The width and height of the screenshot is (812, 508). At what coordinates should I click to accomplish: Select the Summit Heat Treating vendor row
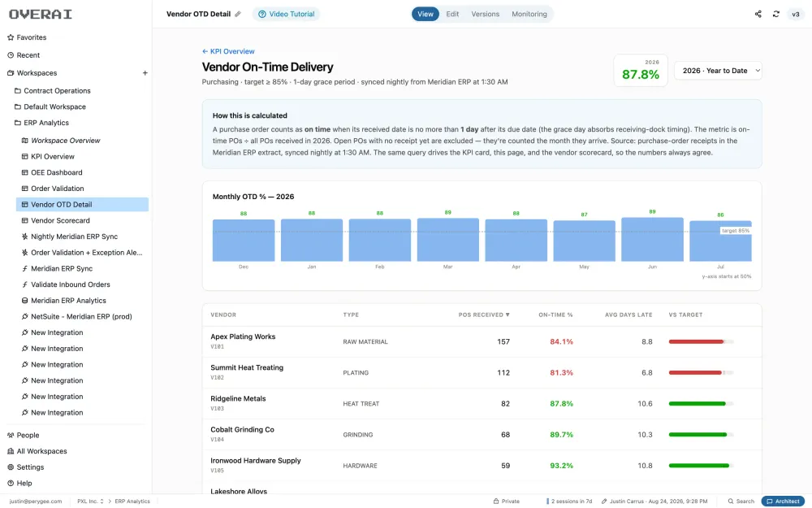(x=482, y=373)
